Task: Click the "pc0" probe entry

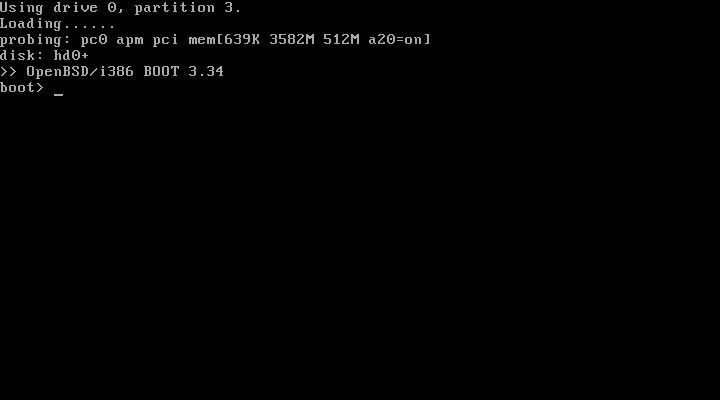Action: point(94,41)
